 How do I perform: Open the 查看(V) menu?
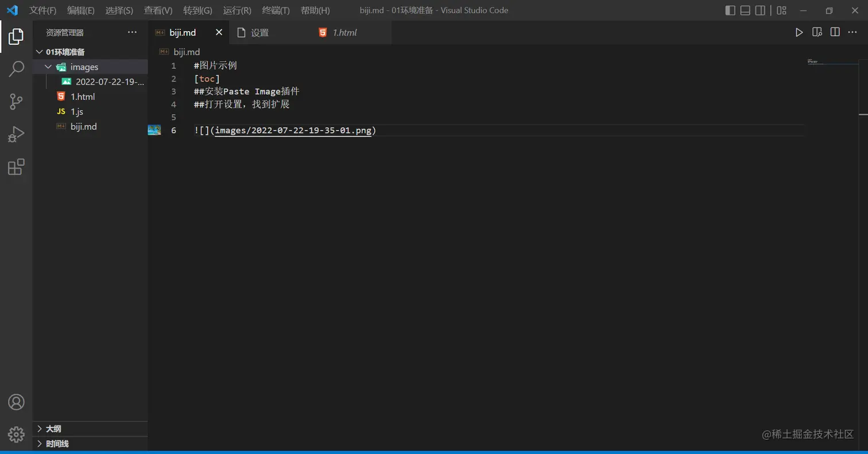click(x=158, y=10)
